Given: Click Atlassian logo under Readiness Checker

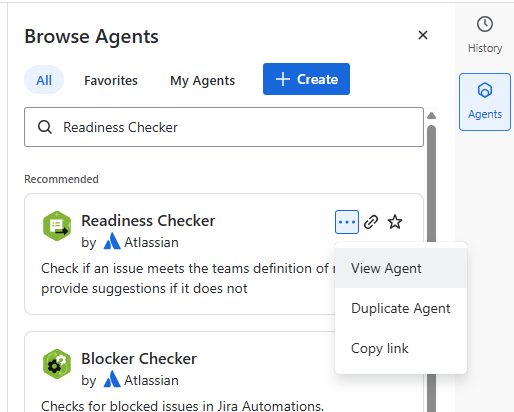Looking at the screenshot, I should click(x=112, y=241).
